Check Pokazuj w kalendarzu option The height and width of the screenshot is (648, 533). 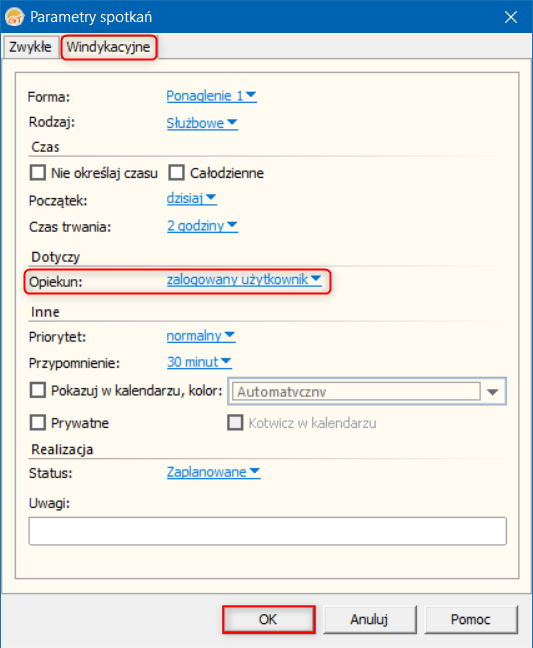pos(38,390)
